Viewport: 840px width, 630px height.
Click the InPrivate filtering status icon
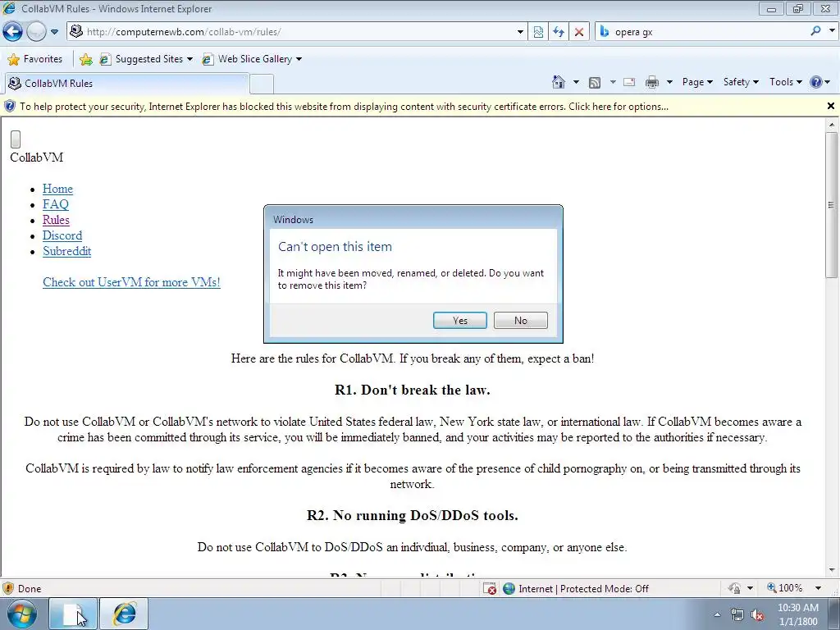pos(734,588)
